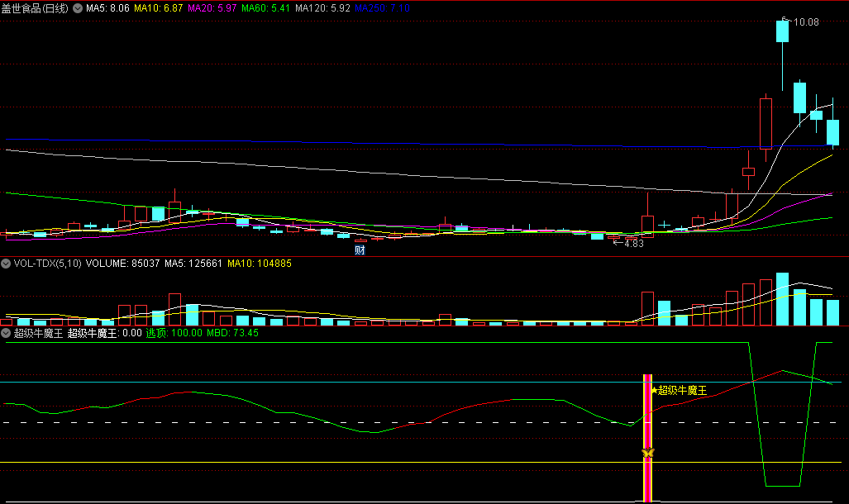
Task: Click the star icon beside 超级牛魔王 label
Action: (654, 390)
